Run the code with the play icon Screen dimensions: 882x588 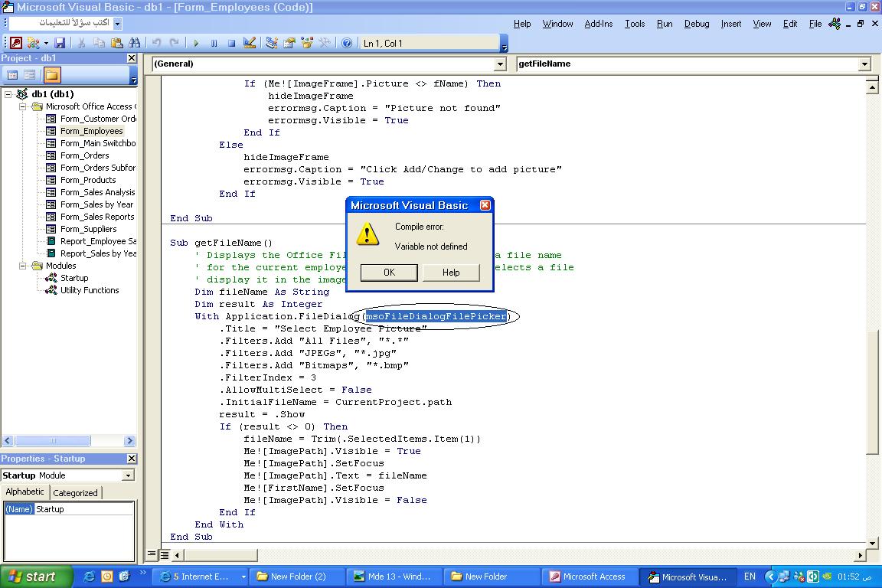[196, 43]
